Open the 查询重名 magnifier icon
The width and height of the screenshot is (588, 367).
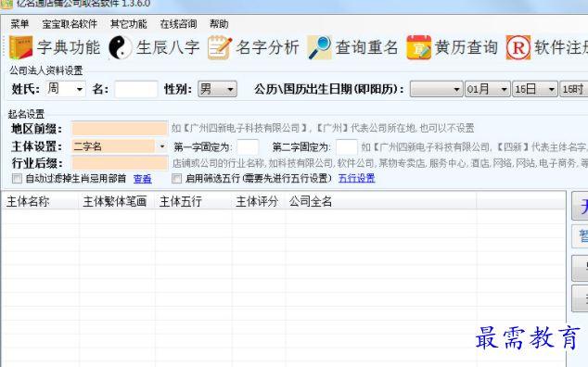(319, 47)
